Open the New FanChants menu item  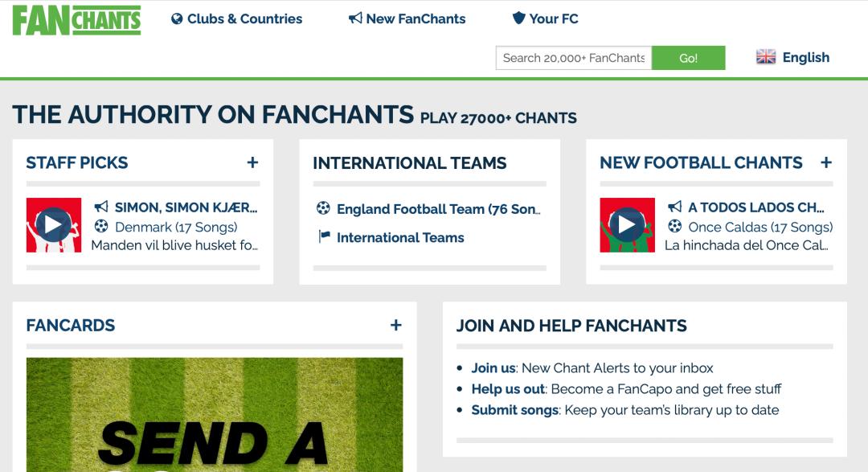[407, 18]
